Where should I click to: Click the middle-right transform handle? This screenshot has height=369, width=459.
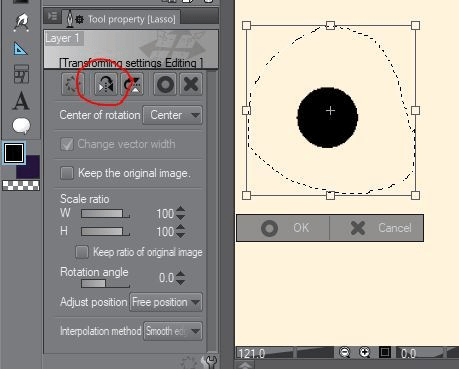click(x=415, y=110)
